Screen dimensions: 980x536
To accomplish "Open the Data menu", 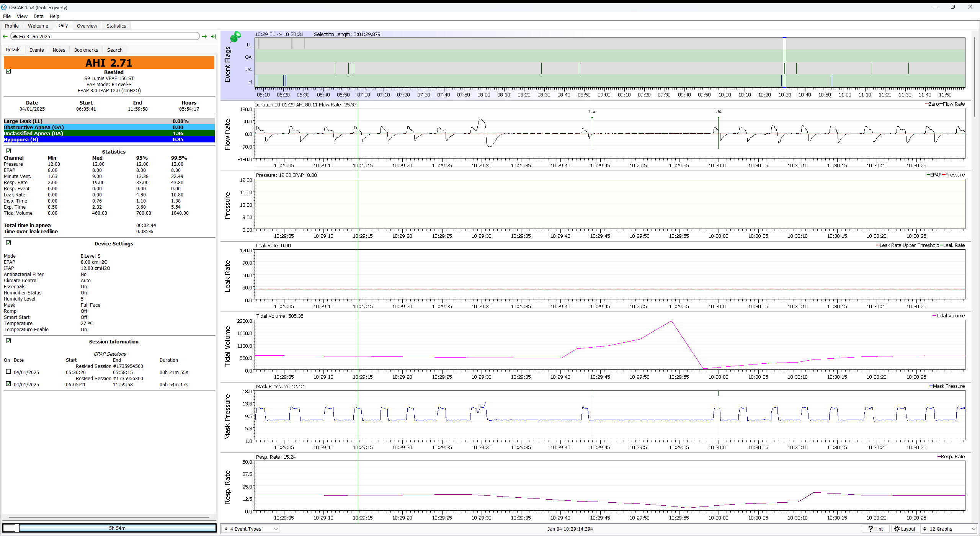I will pyautogui.click(x=38, y=16).
